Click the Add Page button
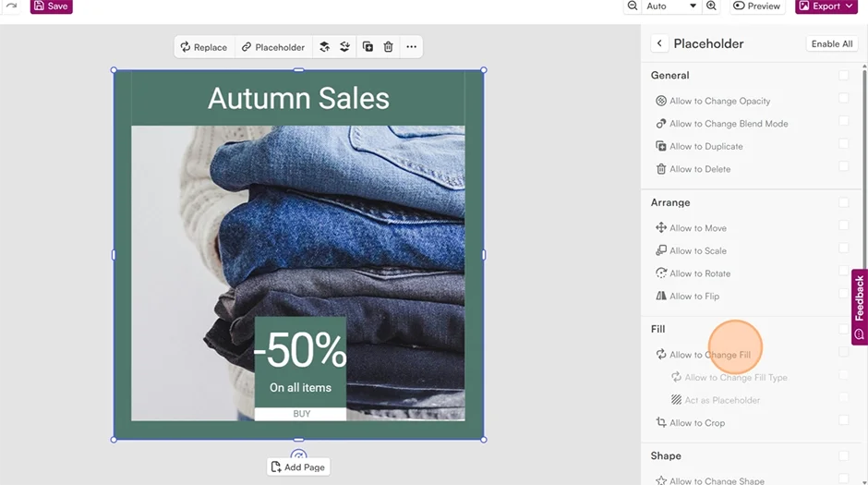Image resolution: width=868 pixels, height=485 pixels. tap(298, 467)
